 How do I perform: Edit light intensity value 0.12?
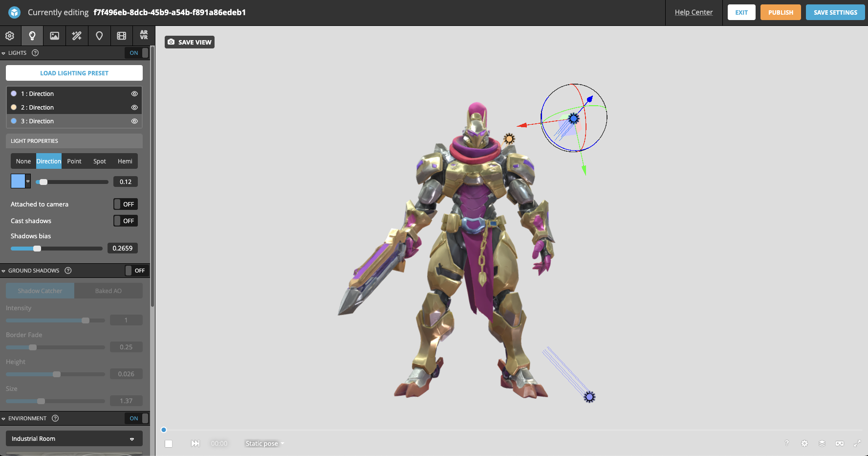click(x=126, y=182)
